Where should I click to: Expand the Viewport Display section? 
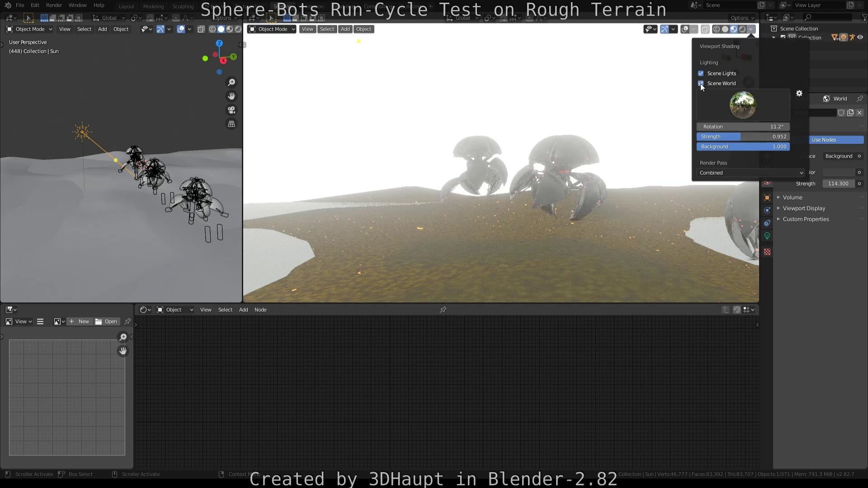pos(804,208)
